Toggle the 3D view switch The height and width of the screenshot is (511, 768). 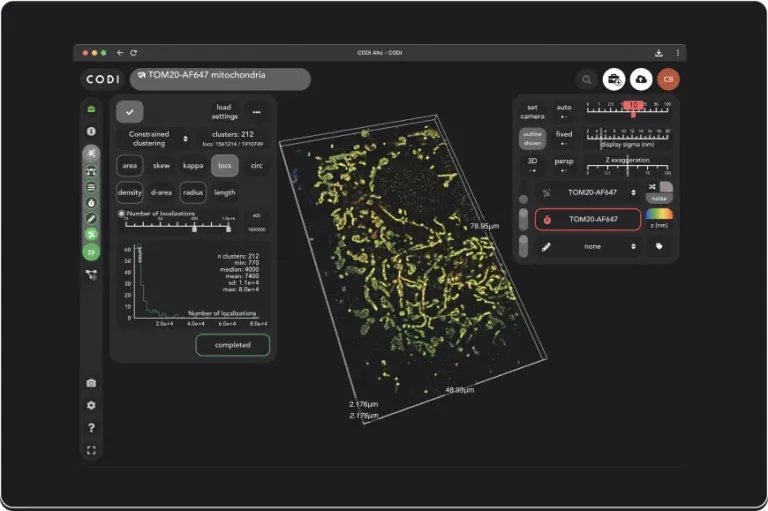(x=532, y=165)
